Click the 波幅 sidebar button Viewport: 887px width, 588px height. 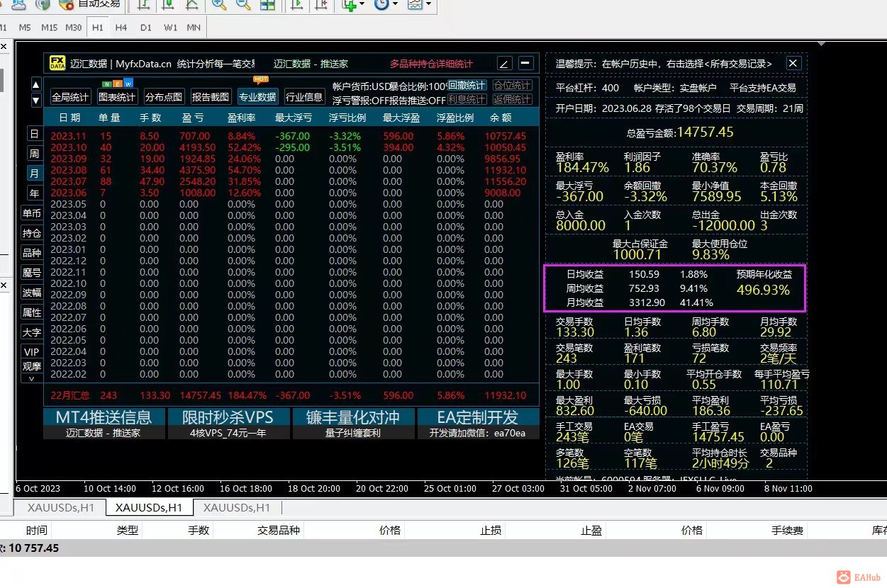coord(32,293)
